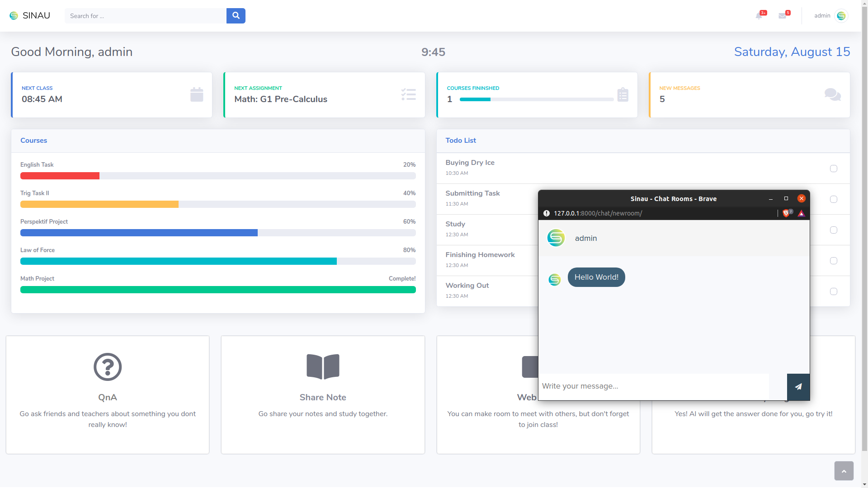868x488 pixels.
Task: Click the site security info icon
Action: (x=547, y=213)
